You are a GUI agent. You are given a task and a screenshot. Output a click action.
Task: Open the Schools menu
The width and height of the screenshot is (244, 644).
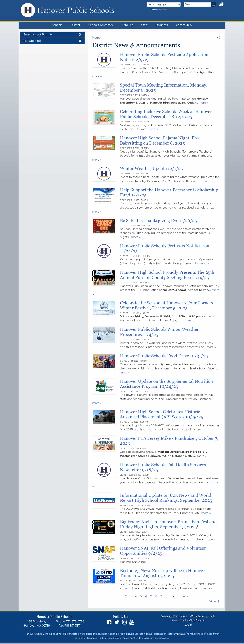tap(57, 25)
